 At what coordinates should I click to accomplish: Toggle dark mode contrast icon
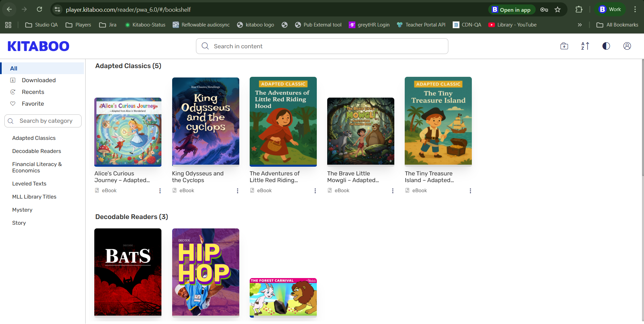(x=606, y=46)
